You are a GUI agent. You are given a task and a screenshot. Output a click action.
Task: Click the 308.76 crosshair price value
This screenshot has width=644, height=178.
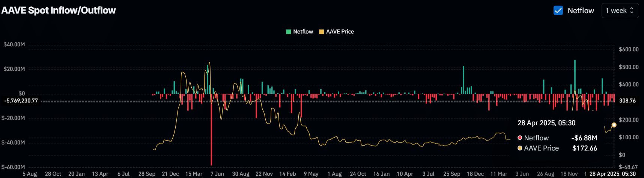tap(627, 101)
